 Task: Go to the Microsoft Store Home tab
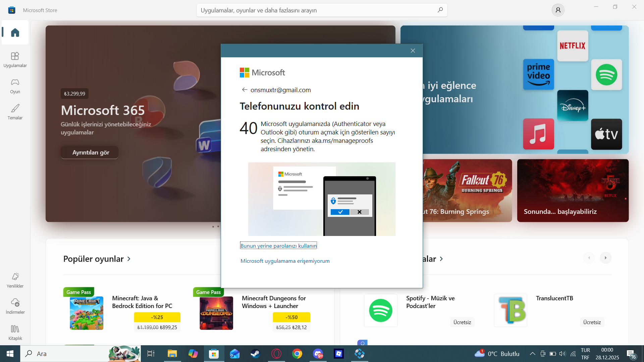tap(15, 33)
